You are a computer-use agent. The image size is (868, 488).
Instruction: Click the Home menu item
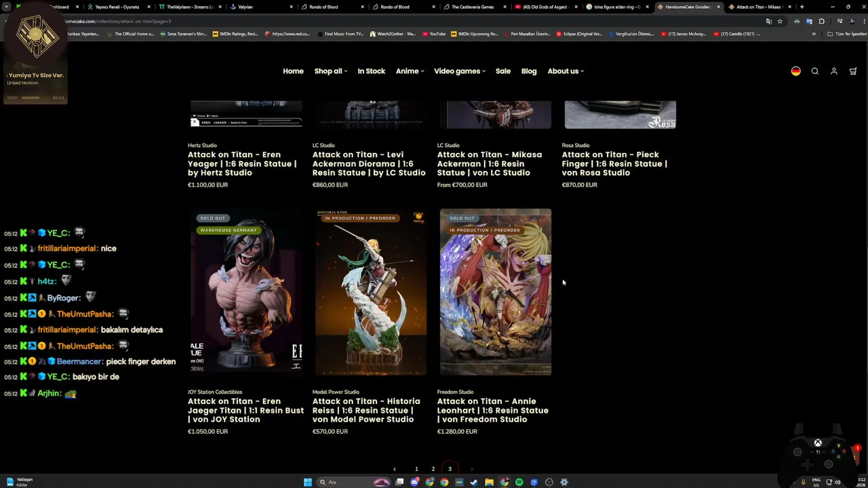[293, 71]
